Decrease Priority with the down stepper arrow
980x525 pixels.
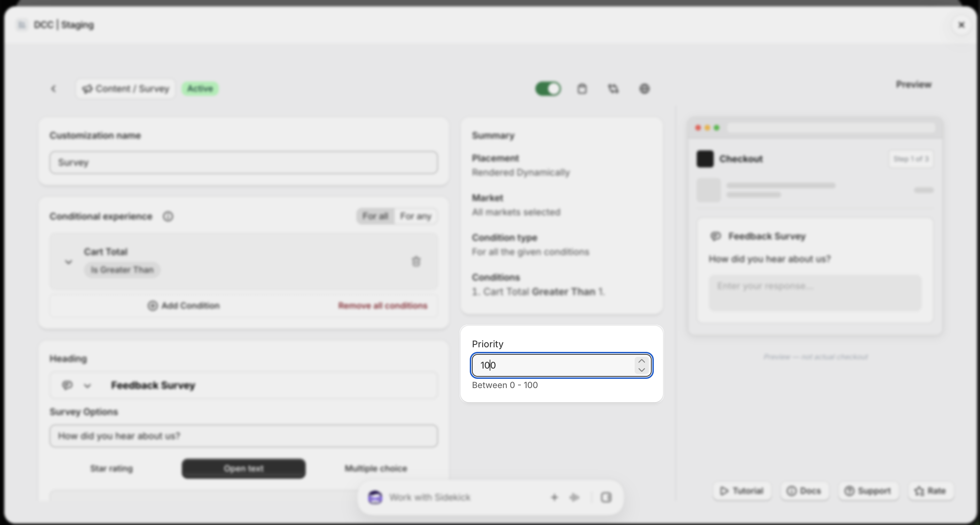[642, 370]
